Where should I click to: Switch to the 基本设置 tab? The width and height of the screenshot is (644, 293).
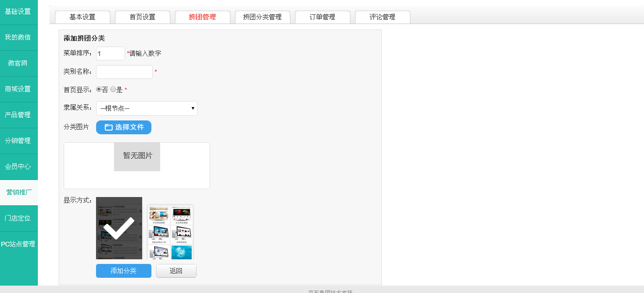[x=83, y=17]
